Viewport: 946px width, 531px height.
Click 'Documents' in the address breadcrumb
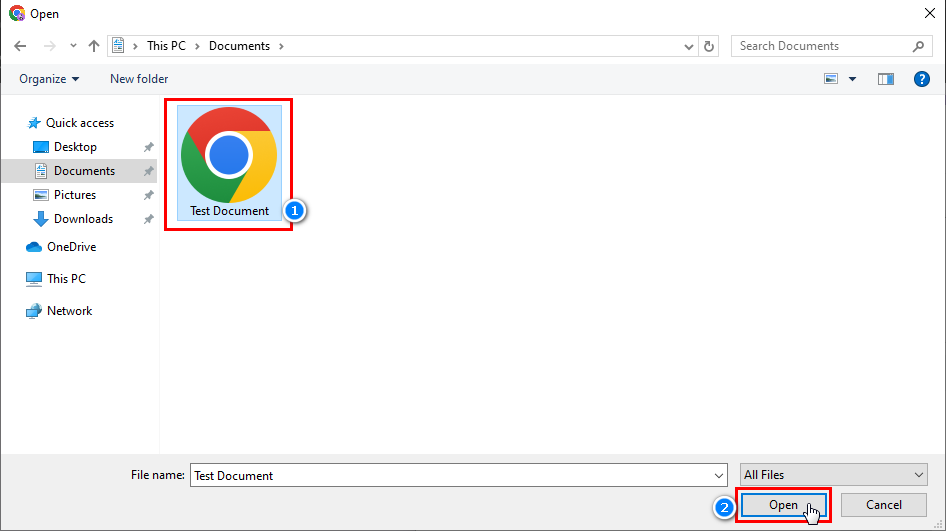tap(239, 46)
